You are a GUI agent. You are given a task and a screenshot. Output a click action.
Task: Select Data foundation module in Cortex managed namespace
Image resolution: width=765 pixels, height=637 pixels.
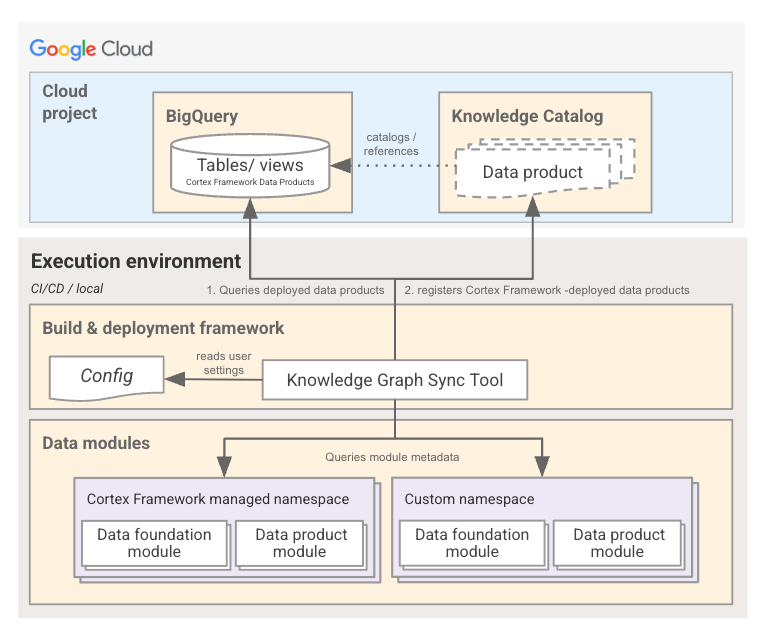(154, 543)
